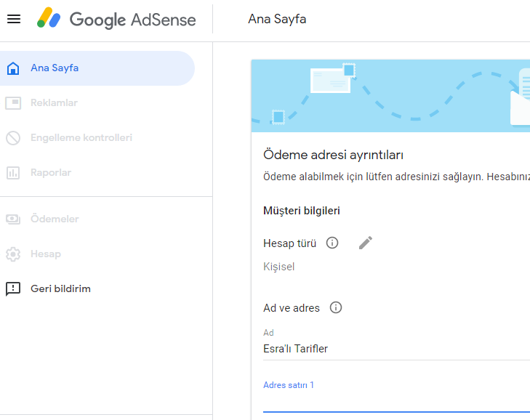Open Geri bildirim feedback link
This screenshot has height=420, width=530.
click(61, 288)
